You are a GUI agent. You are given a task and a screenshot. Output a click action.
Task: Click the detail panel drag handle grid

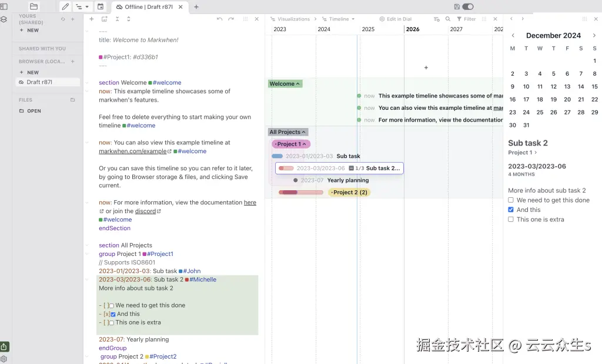[584, 19]
